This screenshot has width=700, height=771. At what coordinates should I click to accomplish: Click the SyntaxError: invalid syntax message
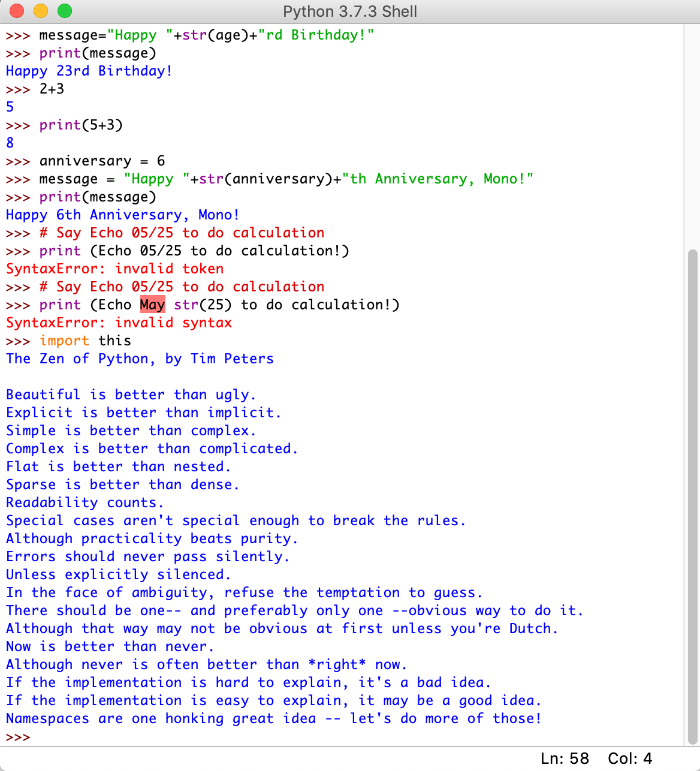click(x=119, y=323)
